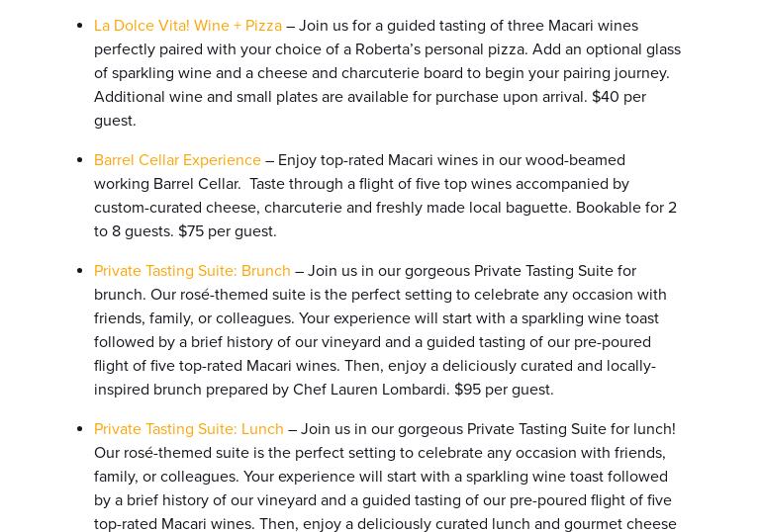Click the bullet beside La Dolce Vita
This screenshot has height=532, width=762.
point(80,26)
